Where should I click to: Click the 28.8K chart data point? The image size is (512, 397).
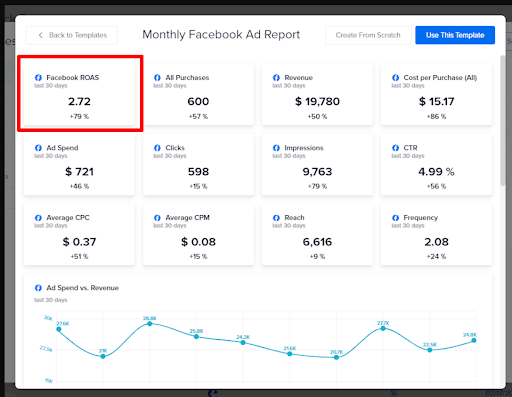150,324
